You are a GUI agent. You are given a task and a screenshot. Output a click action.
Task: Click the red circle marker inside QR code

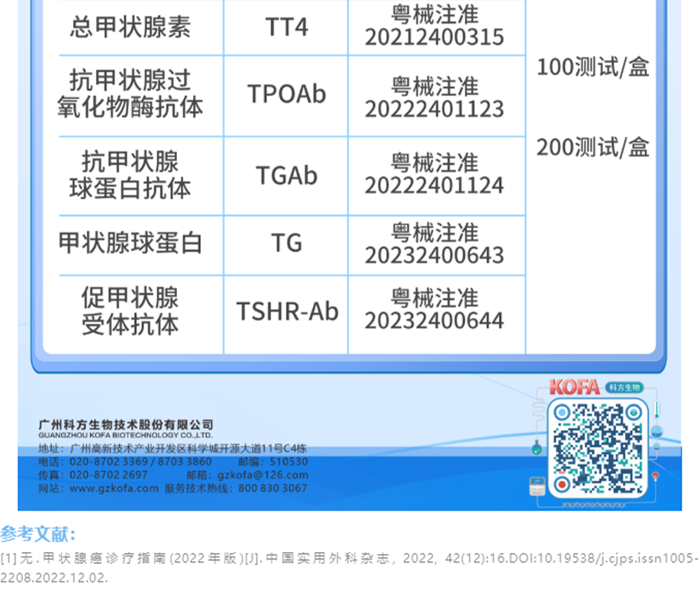click(561, 484)
